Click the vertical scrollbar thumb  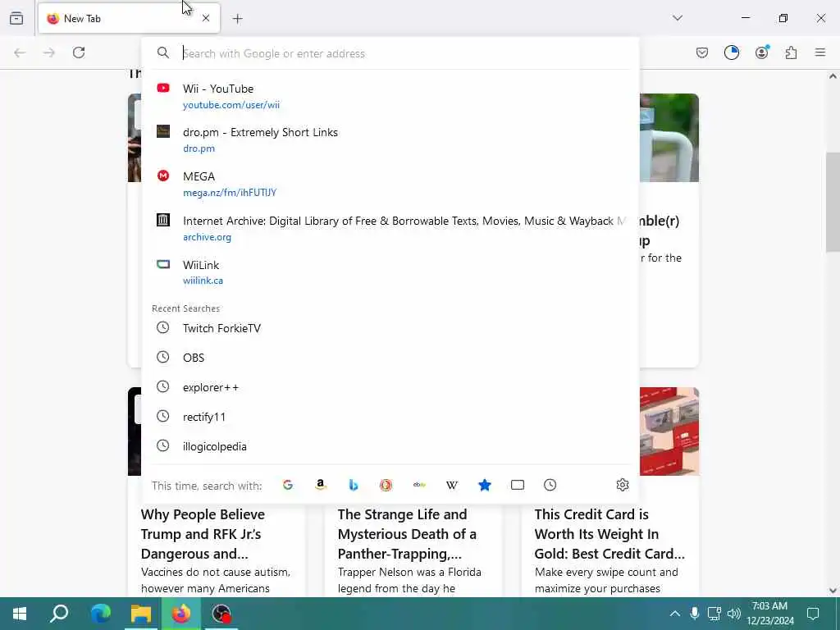[833, 202]
